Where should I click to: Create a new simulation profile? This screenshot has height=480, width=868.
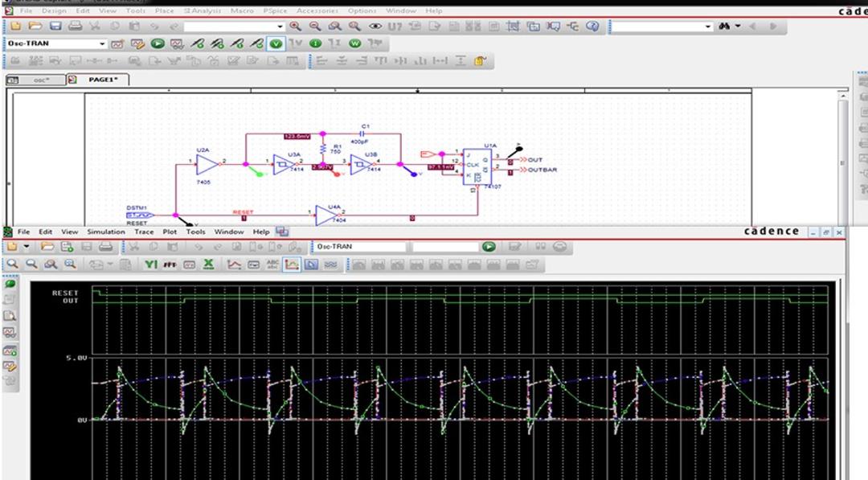coord(117,43)
